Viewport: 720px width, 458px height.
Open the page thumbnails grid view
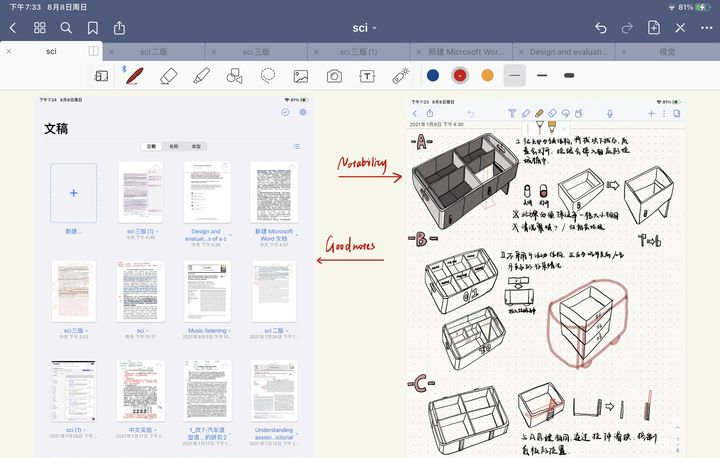pos(39,28)
